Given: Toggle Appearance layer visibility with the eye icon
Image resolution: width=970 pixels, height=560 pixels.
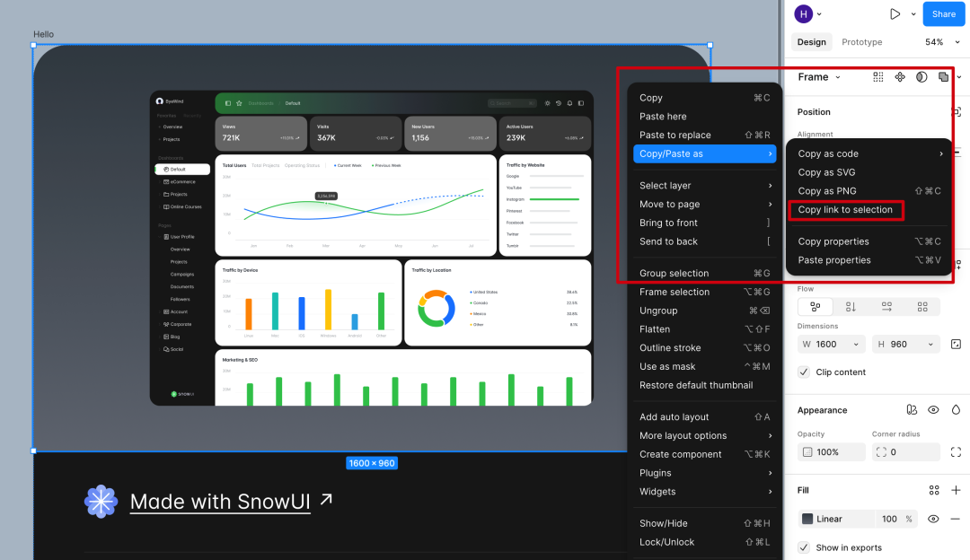Looking at the screenshot, I should tap(933, 410).
